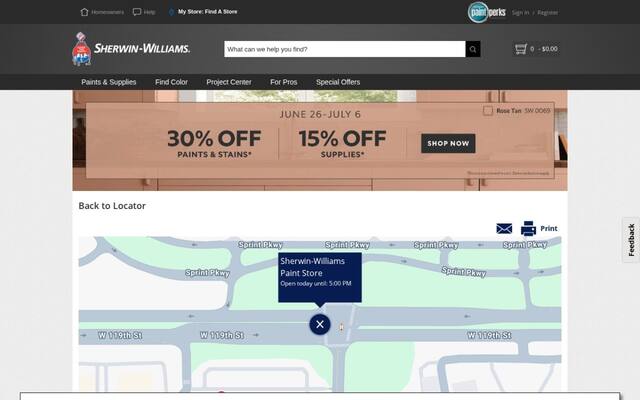
Task: Click the Help link text
Action: point(149,12)
